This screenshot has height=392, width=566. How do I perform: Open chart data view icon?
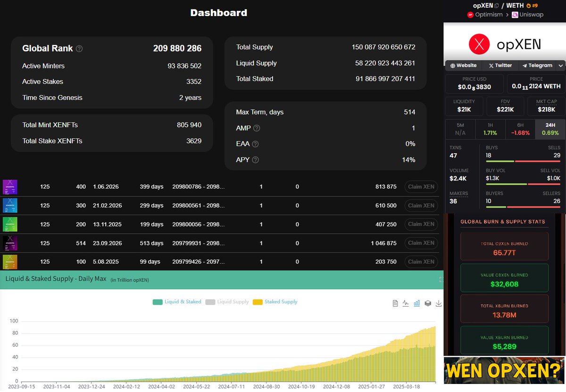395,303
